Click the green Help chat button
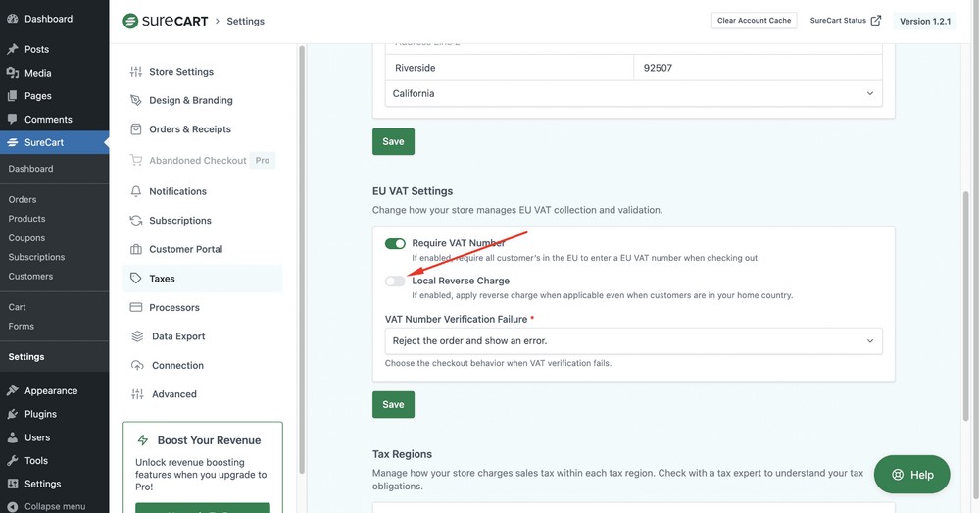The height and width of the screenshot is (513, 980). pos(911,475)
